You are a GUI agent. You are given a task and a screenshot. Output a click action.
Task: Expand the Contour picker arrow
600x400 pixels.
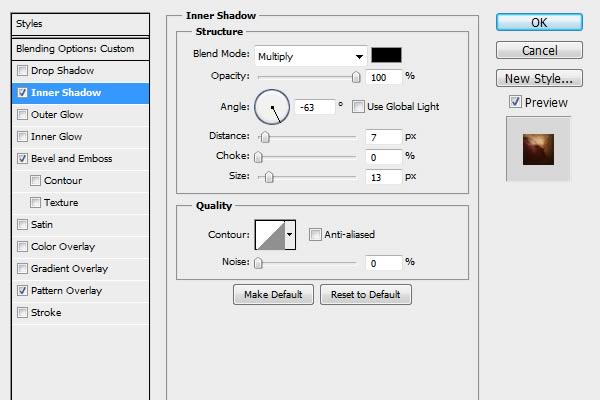290,235
